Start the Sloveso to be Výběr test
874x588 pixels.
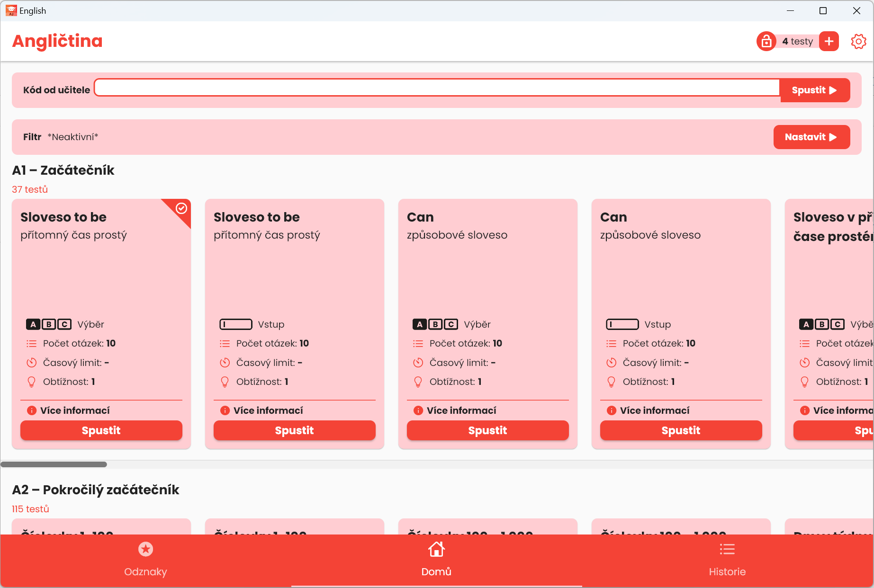click(101, 430)
